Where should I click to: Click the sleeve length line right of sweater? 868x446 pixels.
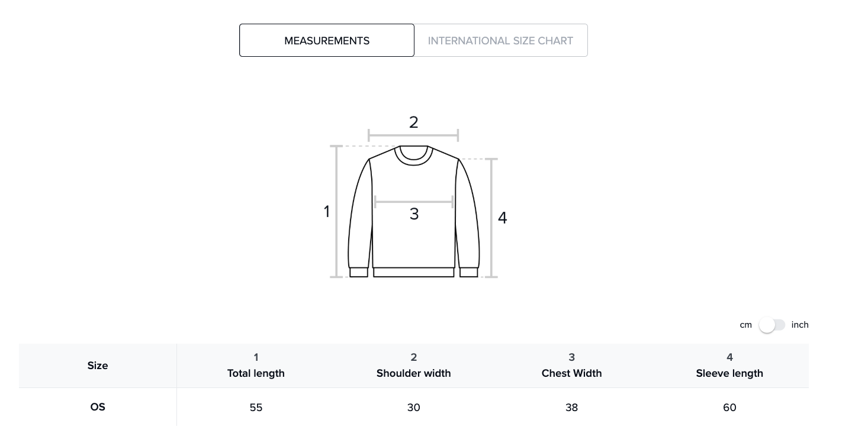click(491, 218)
